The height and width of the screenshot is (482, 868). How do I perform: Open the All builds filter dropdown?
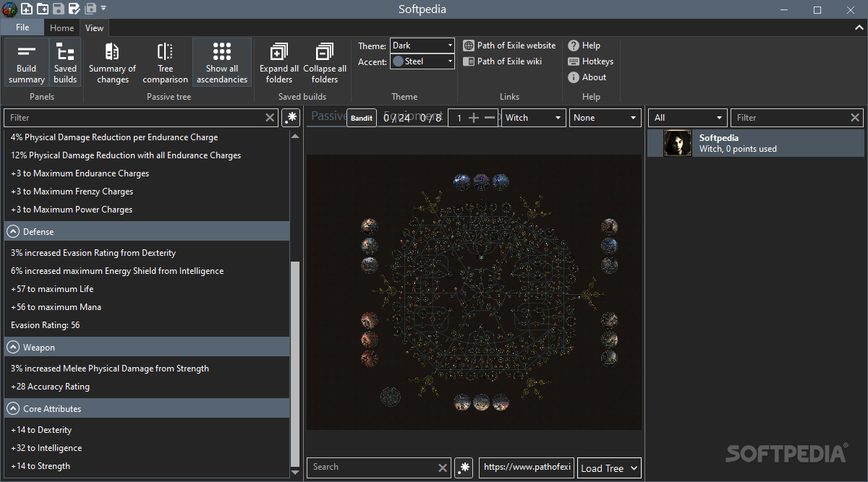[688, 118]
